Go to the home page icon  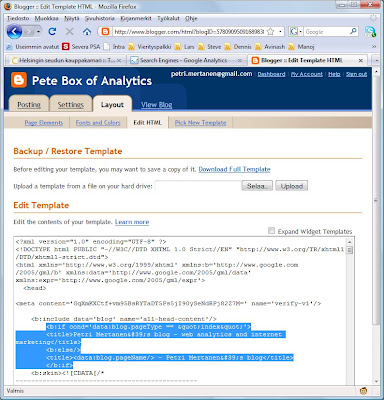87,32
